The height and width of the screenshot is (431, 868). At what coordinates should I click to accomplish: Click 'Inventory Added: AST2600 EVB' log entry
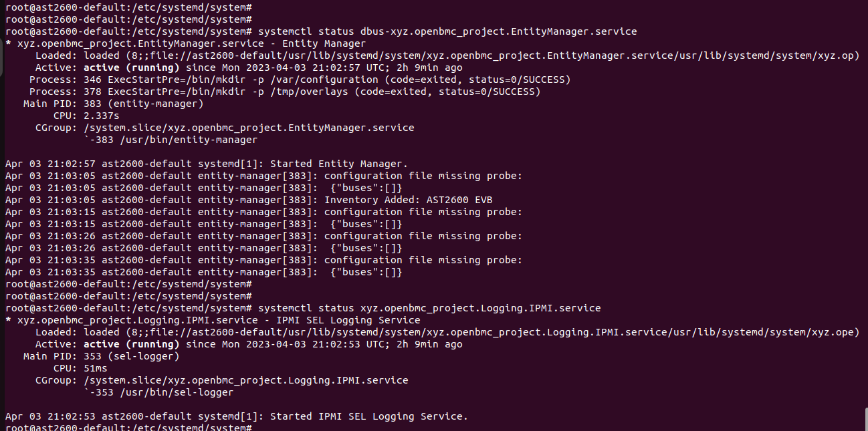click(408, 200)
